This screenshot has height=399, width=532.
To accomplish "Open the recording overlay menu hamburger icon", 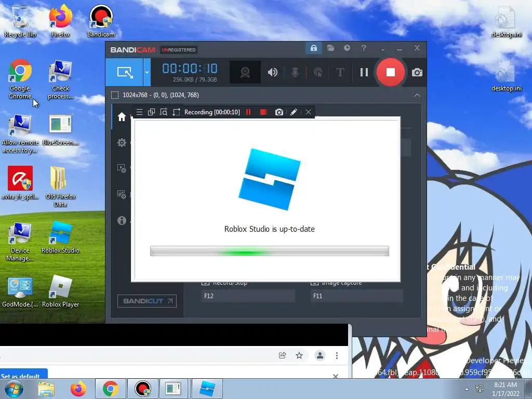I will point(139,112).
